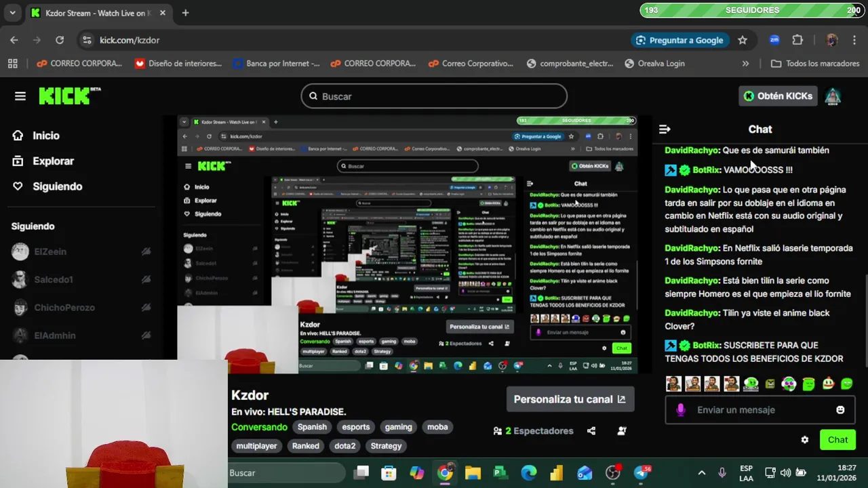Click the Personaliza tu canal button
Image resolution: width=868 pixels, height=488 pixels.
570,399
